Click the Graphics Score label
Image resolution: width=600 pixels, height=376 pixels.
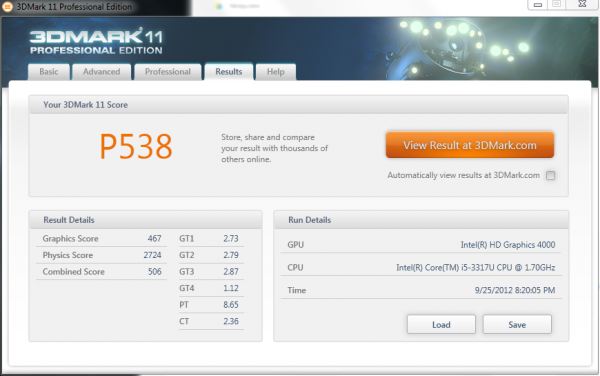pos(70,238)
